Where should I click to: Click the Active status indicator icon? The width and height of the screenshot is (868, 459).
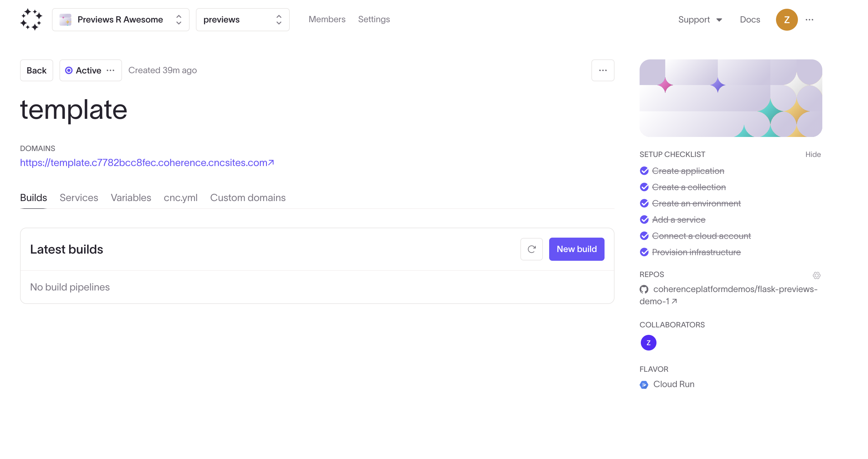pos(68,70)
